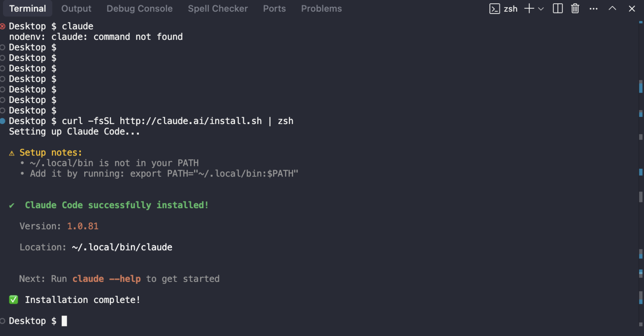Open the Spell Checker tab
The image size is (644, 336).
click(x=218, y=8)
